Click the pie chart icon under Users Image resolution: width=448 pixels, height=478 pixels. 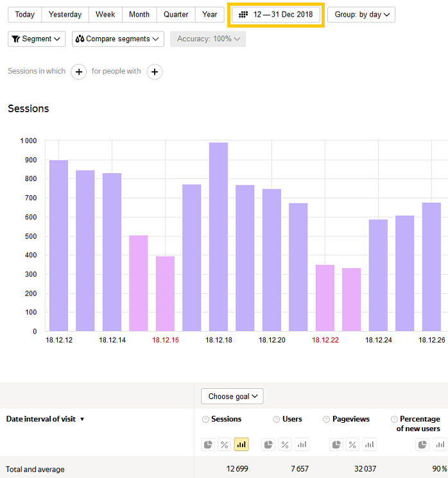(268, 445)
